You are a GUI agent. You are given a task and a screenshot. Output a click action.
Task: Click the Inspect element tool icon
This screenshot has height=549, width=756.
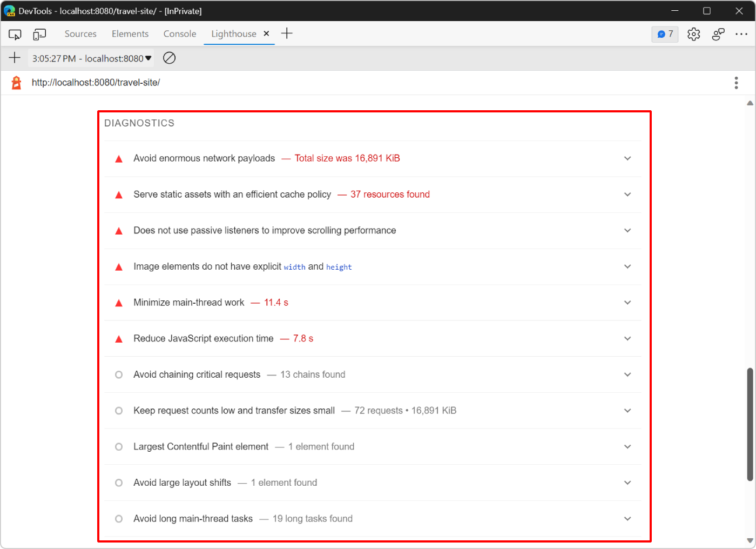[x=15, y=34]
